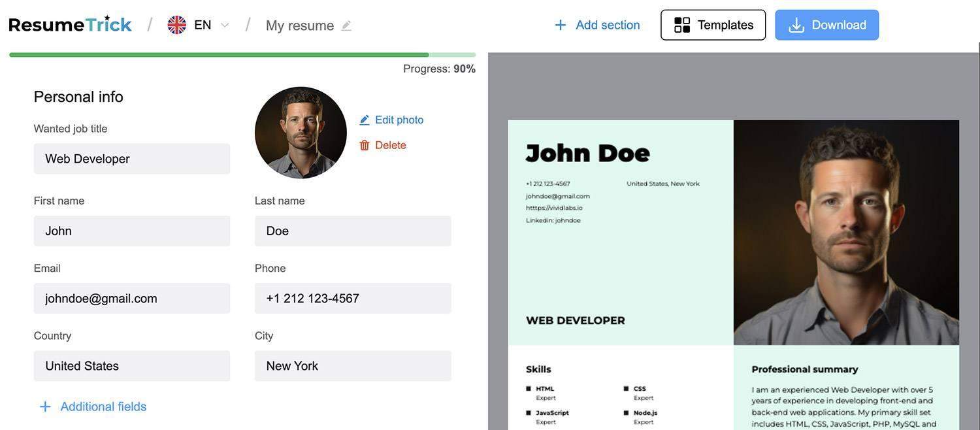This screenshot has height=430, width=980.
Task: Click the Personal info heading
Action: point(78,97)
